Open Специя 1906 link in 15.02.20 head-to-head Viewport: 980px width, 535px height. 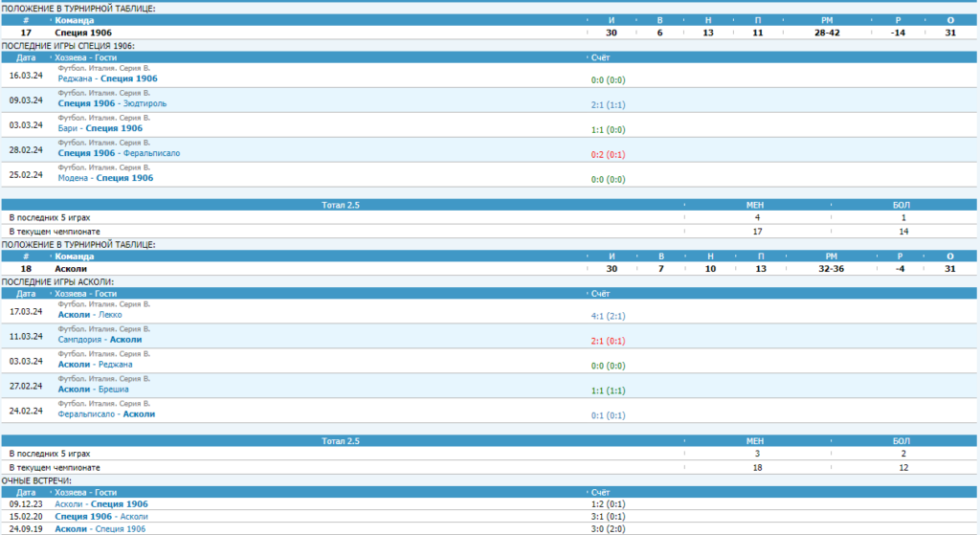pyautogui.click(x=83, y=517)
